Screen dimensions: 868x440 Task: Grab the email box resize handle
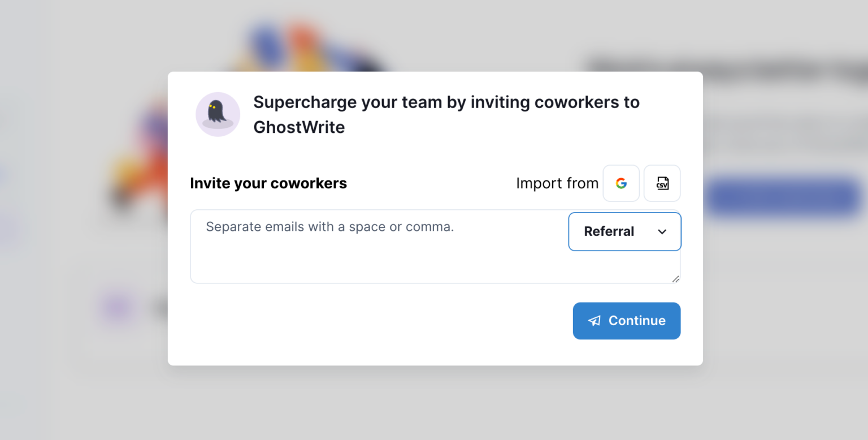[x=675, y=278]
